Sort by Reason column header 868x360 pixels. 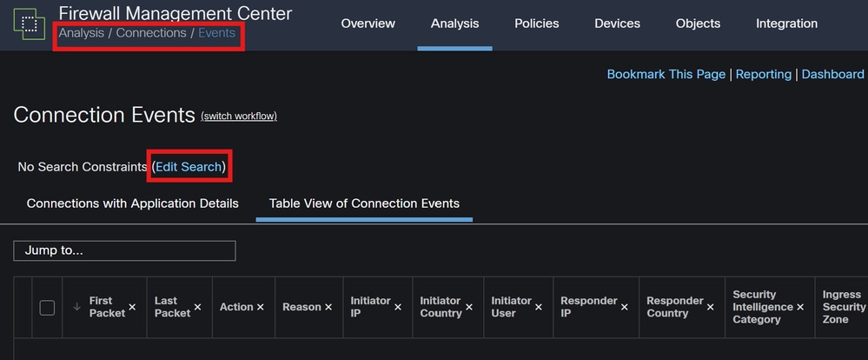tap(301, 307)
